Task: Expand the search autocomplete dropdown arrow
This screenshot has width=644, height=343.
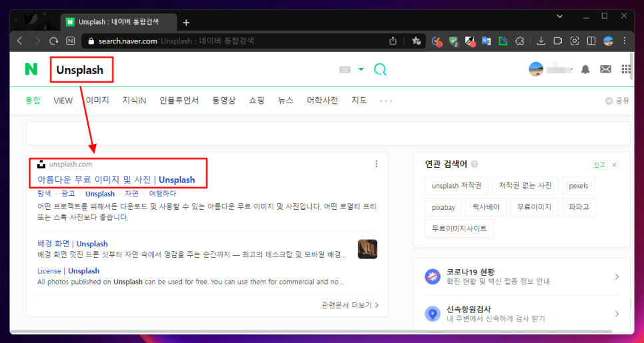Action: point(361,69)
